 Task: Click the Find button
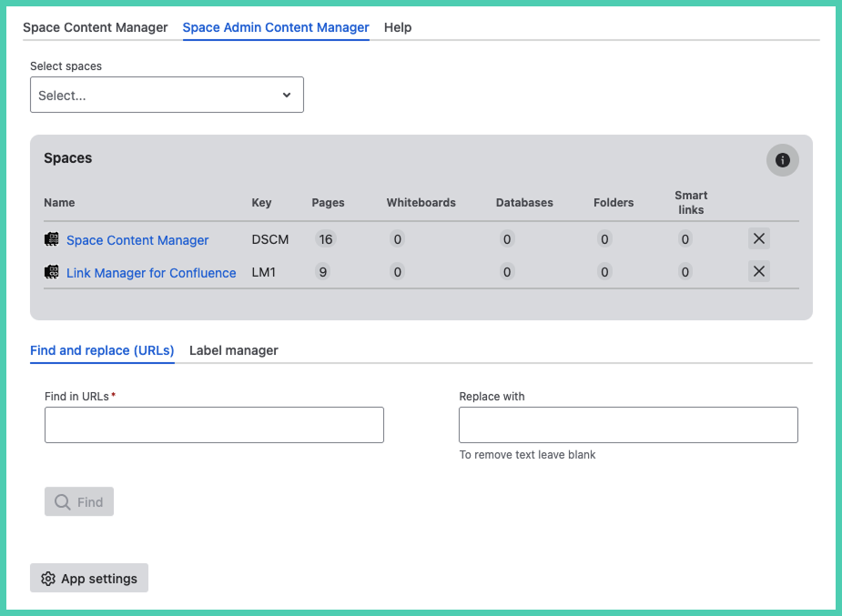(x=79, y=501)
